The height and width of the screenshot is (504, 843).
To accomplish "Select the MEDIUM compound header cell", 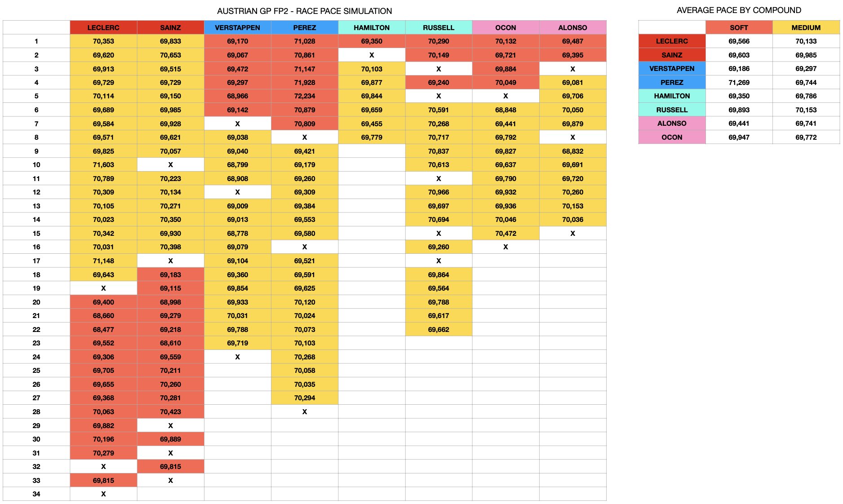I will (806, 27).
